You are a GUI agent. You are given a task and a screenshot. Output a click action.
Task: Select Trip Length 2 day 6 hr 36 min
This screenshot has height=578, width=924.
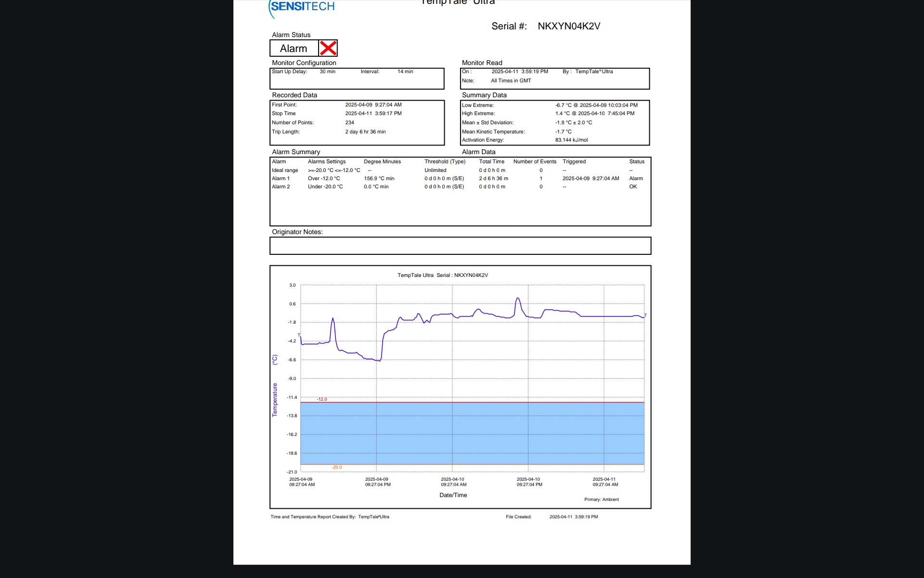(x=365, y=131)
